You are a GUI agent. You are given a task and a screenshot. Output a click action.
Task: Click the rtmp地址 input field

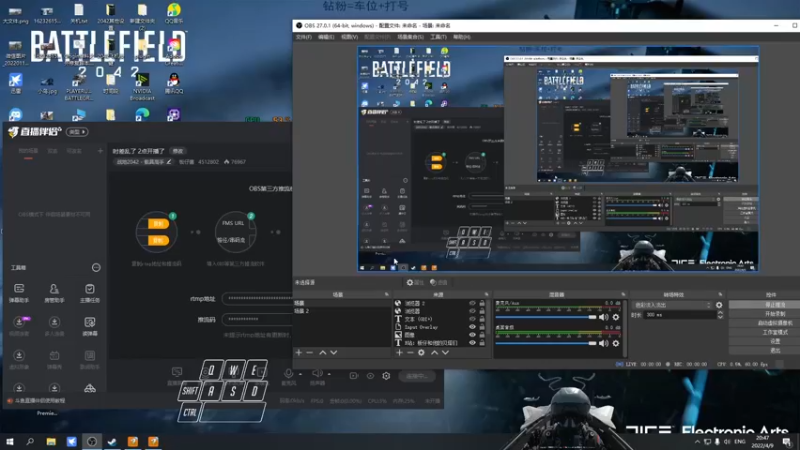pyautogui.click(x=258, y=298)
